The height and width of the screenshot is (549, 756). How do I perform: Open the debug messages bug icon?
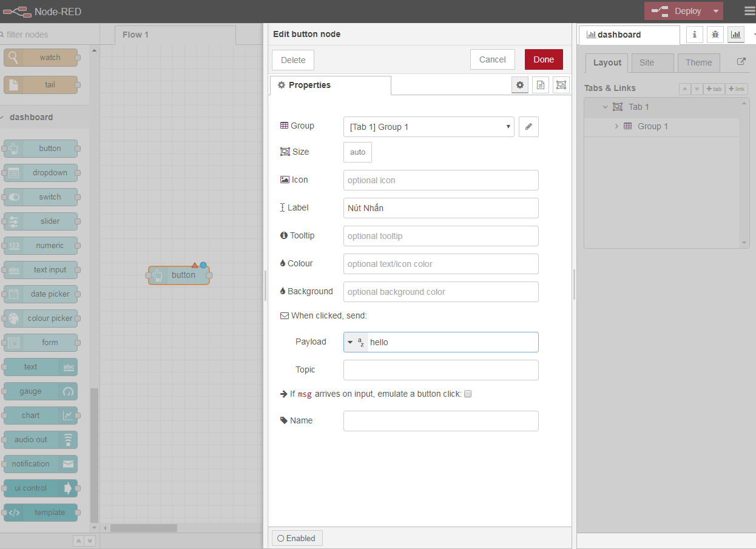715,35
